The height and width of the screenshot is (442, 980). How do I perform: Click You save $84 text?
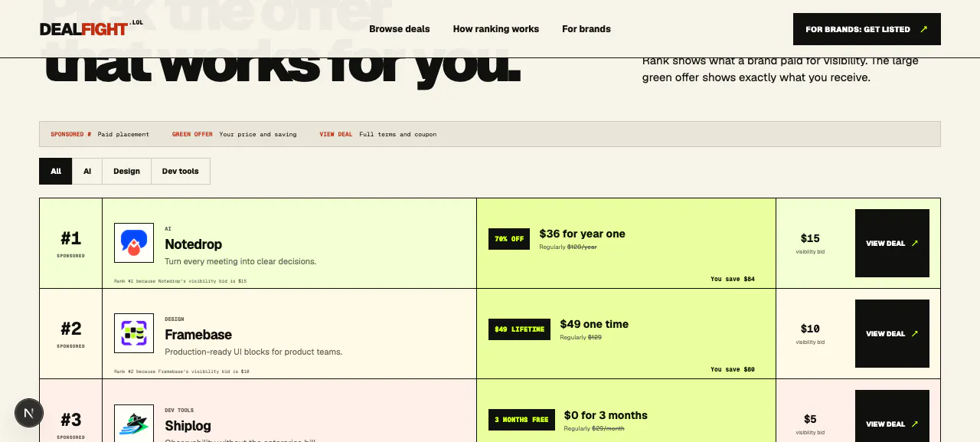(733, 279)
